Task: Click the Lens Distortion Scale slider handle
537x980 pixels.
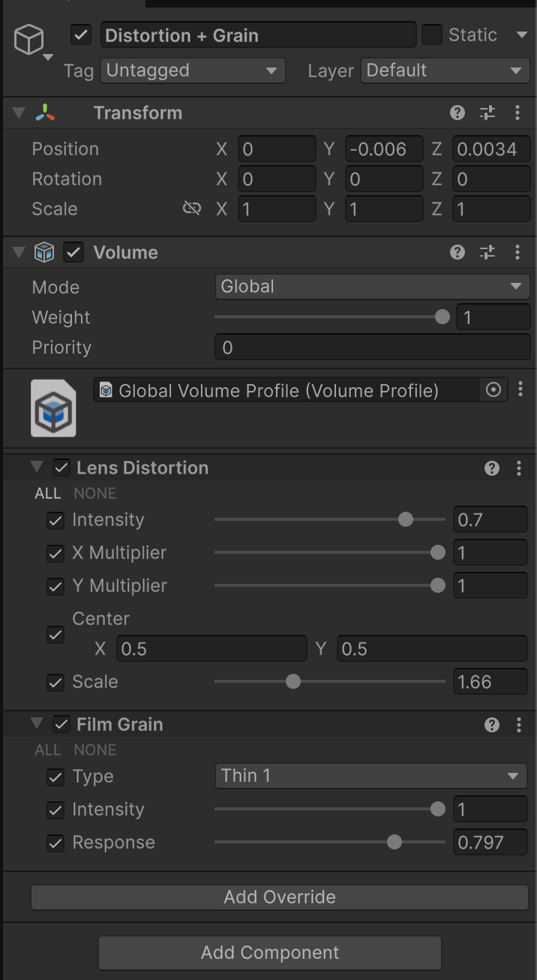Action: pyautogui.click(x=293, y=681)
